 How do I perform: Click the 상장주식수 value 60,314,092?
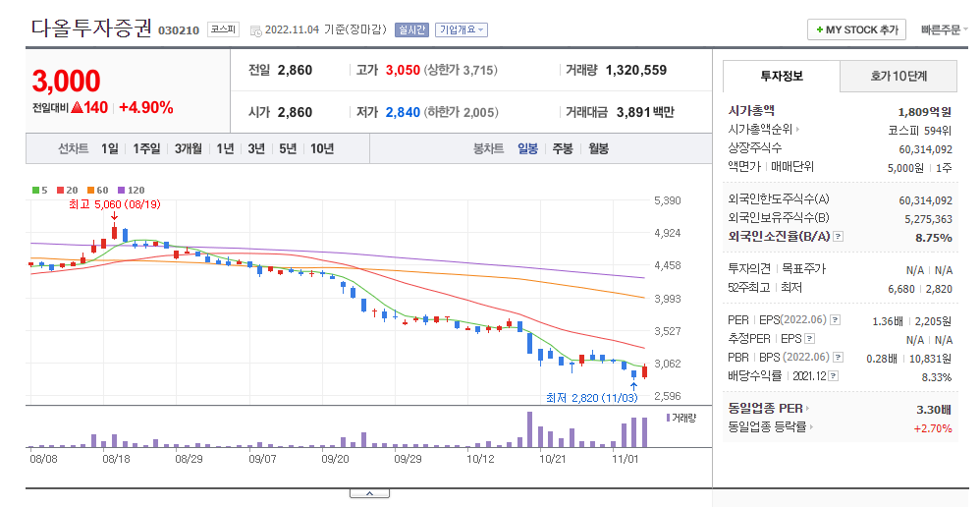pos(926,149)
